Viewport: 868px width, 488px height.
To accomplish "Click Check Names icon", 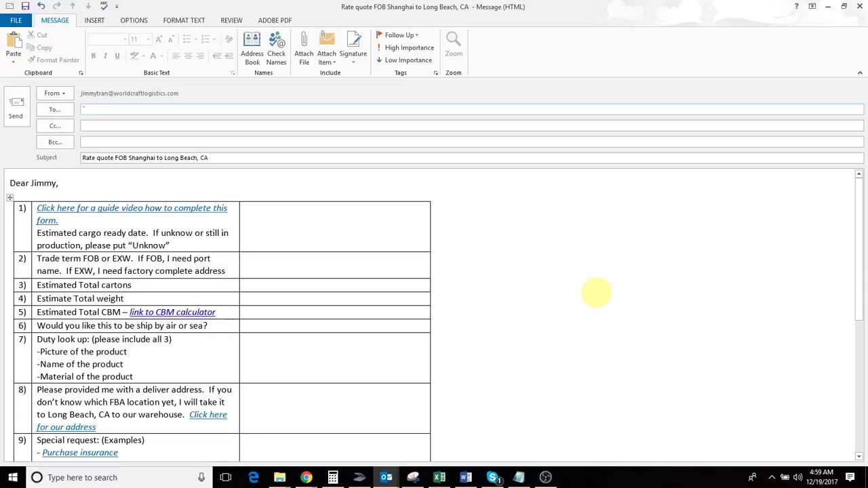I will (x=276, y=49).
